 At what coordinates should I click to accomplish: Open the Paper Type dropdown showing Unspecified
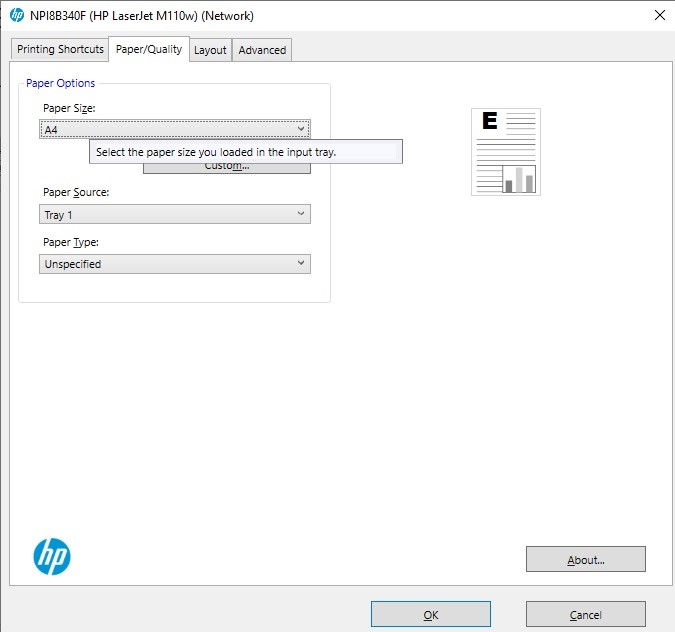coord(175,264)
